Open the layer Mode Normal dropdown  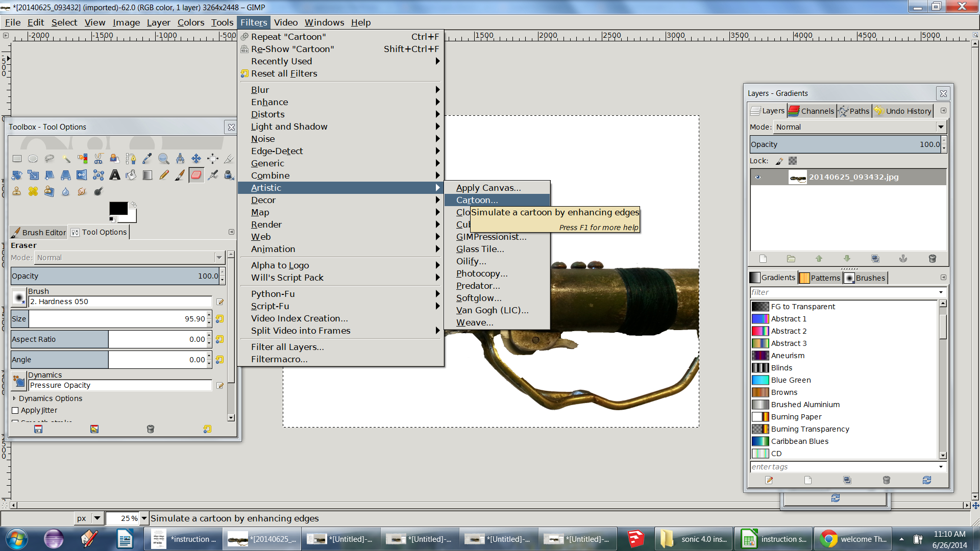[861, 127]
